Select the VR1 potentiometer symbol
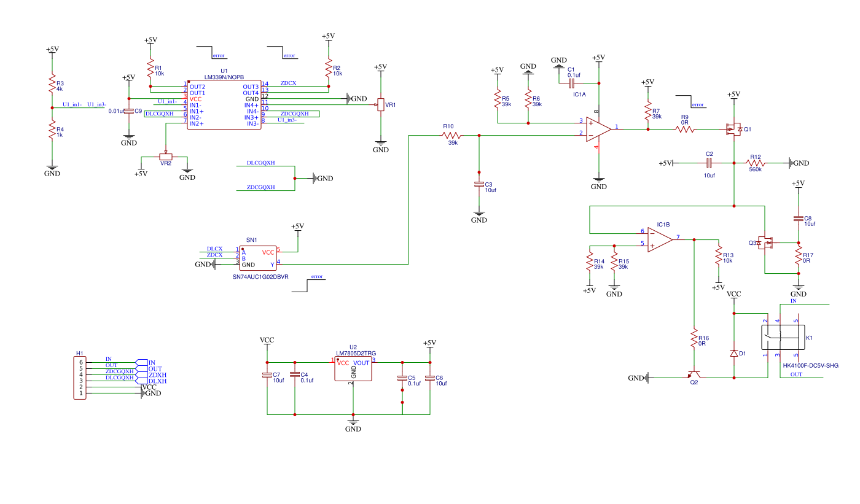The height and width of the screenshot is (504, 860). click(381, 105)
